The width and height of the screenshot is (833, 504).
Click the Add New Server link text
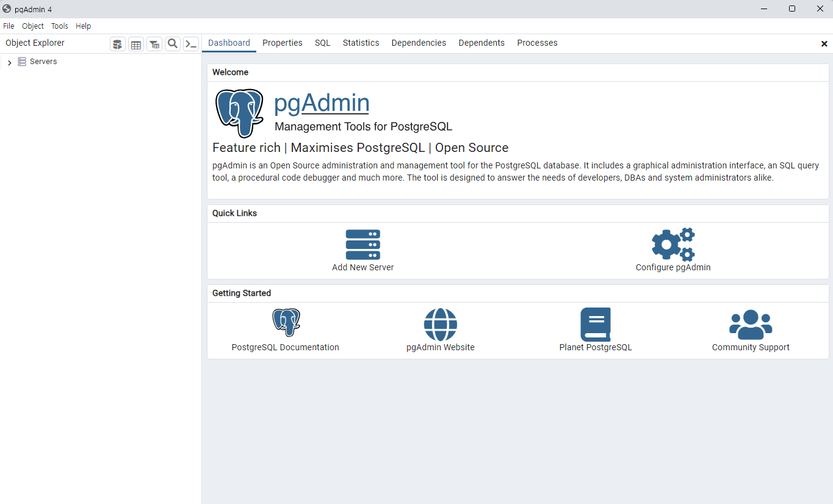coord(363,267)
